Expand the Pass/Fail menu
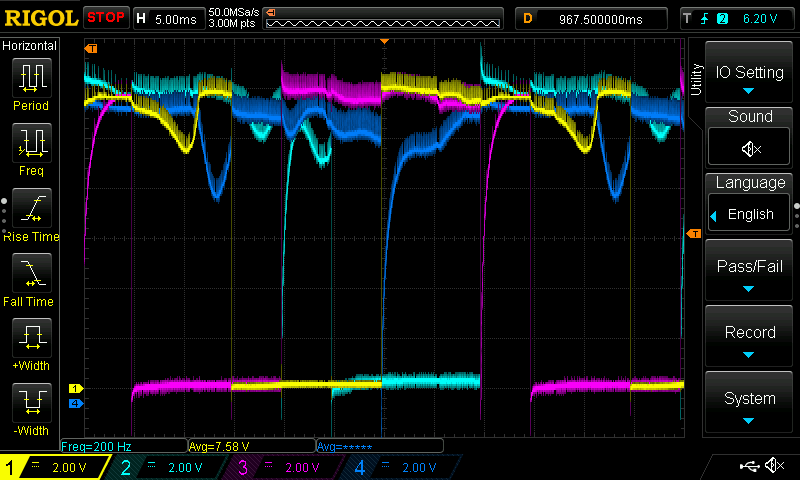Viewport: 800px width, 480px height. [x=749, y=270]
